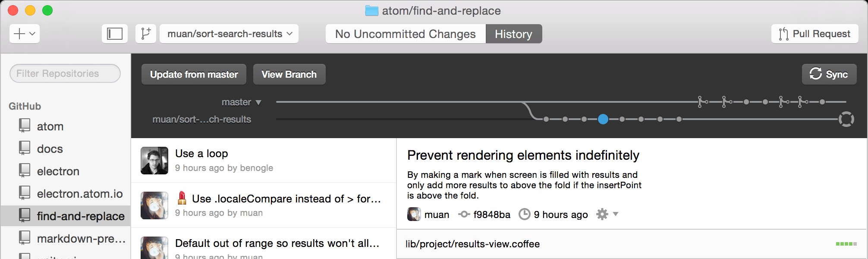Screen dimensions: 868x259
Task: Click the create branch icon in toolbar
Action: point(145,33)
